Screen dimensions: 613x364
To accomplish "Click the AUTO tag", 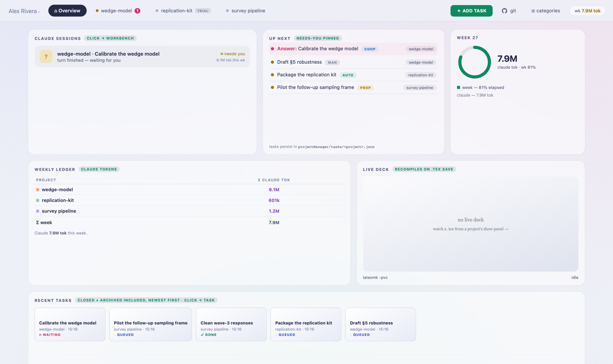I will pos(348,75).
